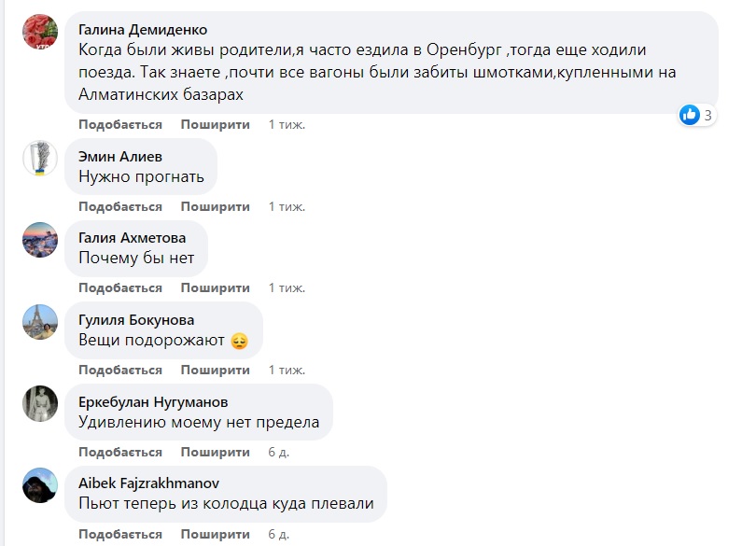Share Галина Демиденко's comment via Поширити

tap(216, 124)
